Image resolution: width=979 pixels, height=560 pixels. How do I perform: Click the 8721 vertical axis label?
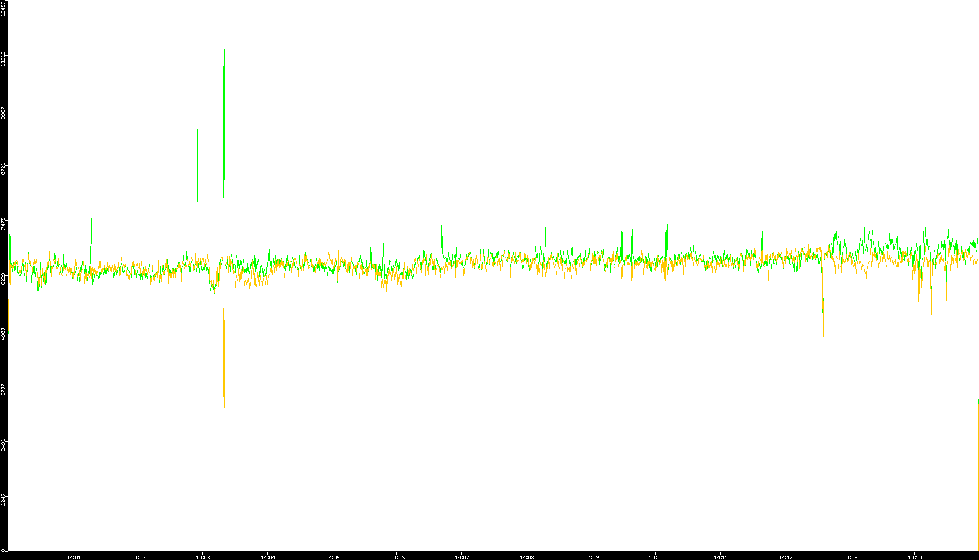tap(3, 168)
